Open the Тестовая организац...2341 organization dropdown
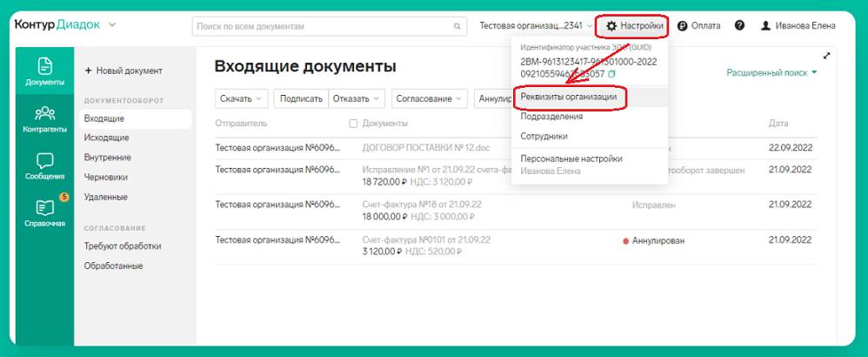This screenshot has height=357, width=868. point(536,25)
